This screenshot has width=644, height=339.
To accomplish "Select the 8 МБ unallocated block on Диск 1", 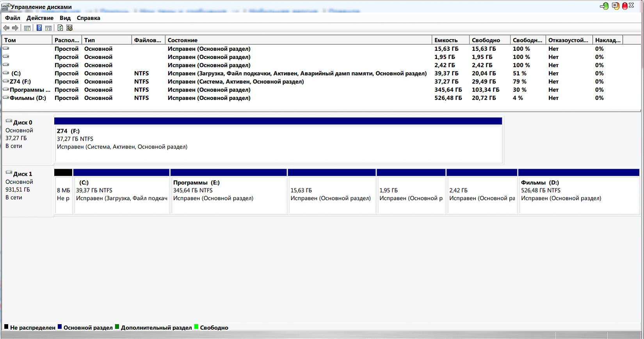I will point(63,191).
